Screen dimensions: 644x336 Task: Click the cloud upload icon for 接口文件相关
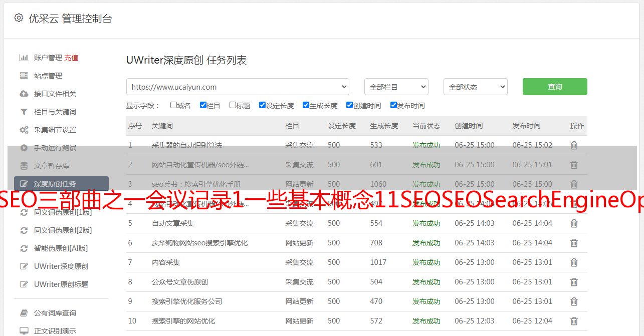pyautogui.click(x=24, y=94)
